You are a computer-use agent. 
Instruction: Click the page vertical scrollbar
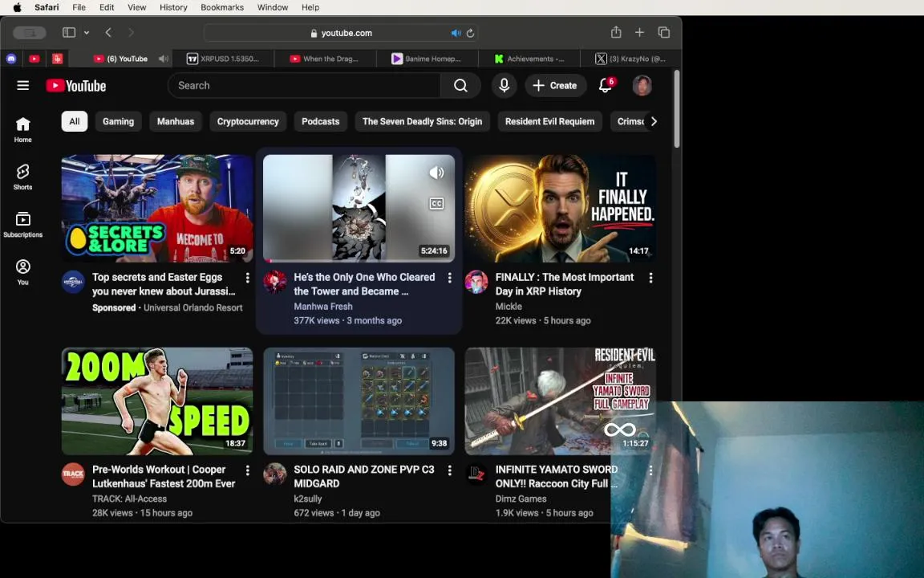point(676,109)
